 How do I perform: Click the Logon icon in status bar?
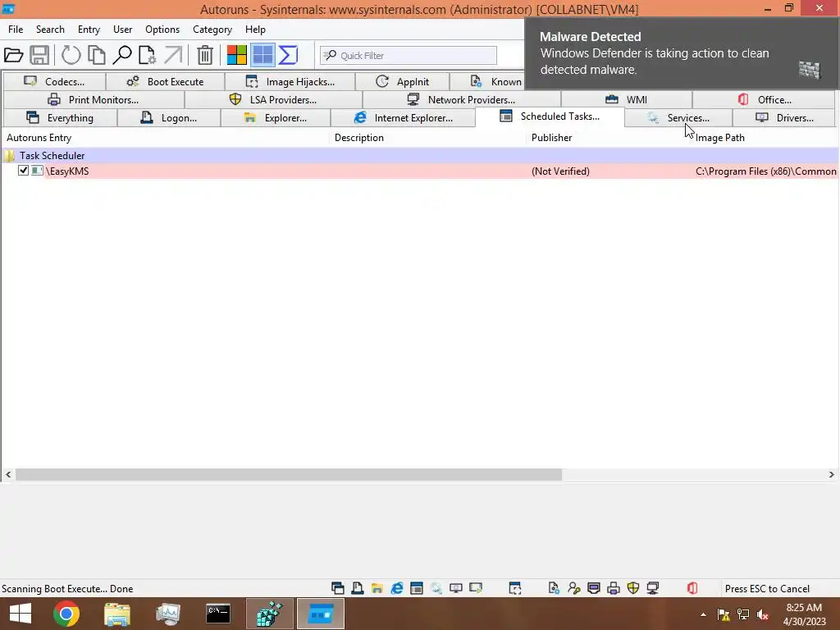click(x=358, y=588)
